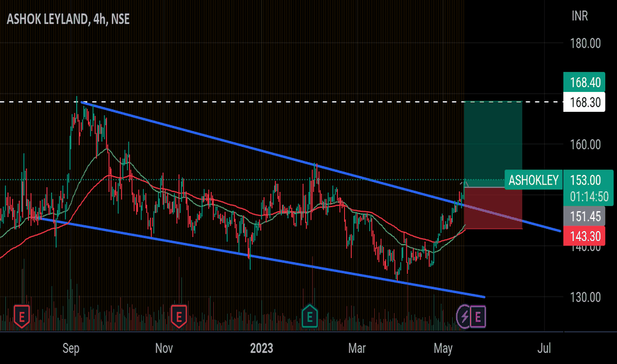Click the red earnings marker near Nov

179,316
